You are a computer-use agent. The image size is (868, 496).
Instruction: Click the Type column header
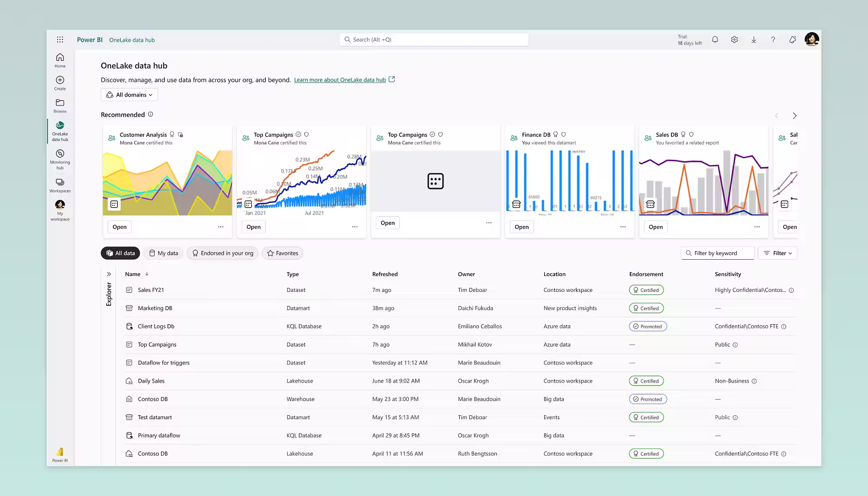293,274
